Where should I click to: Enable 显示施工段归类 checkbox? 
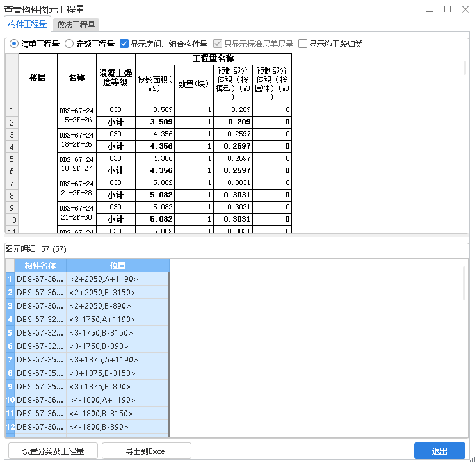[x=303, y=44]
